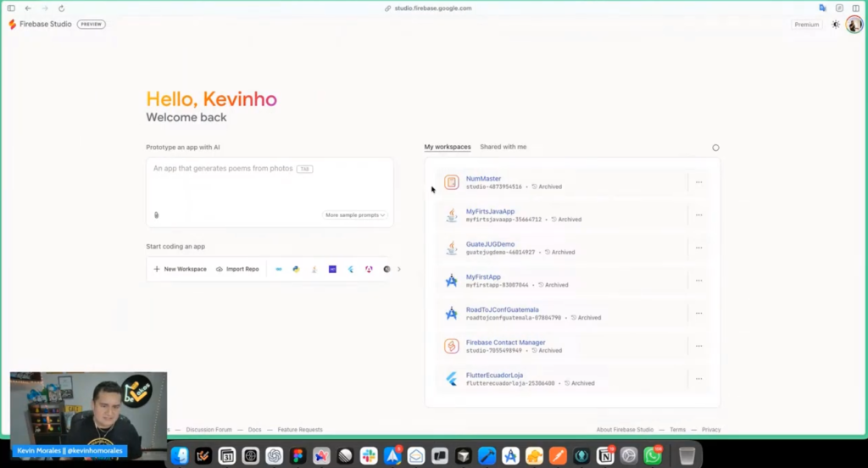Select the Python template icon
This screenshot has height=468, width=868.
pos(296,269)
